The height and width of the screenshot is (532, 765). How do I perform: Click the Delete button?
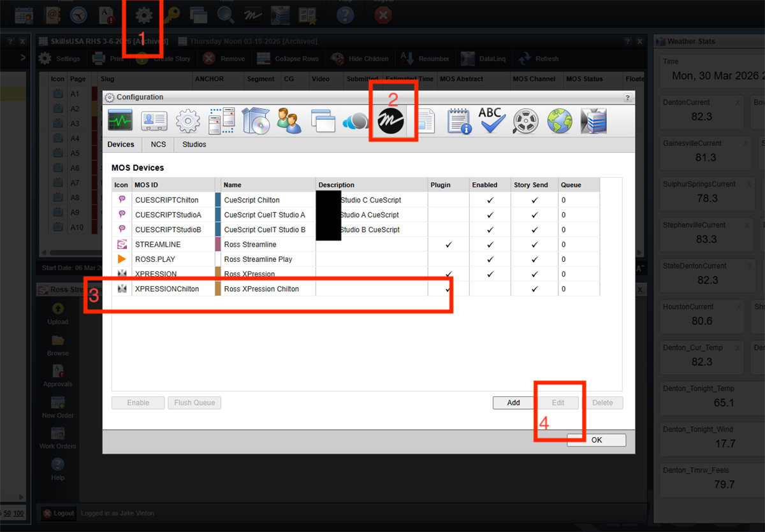(x=602, y=403)
